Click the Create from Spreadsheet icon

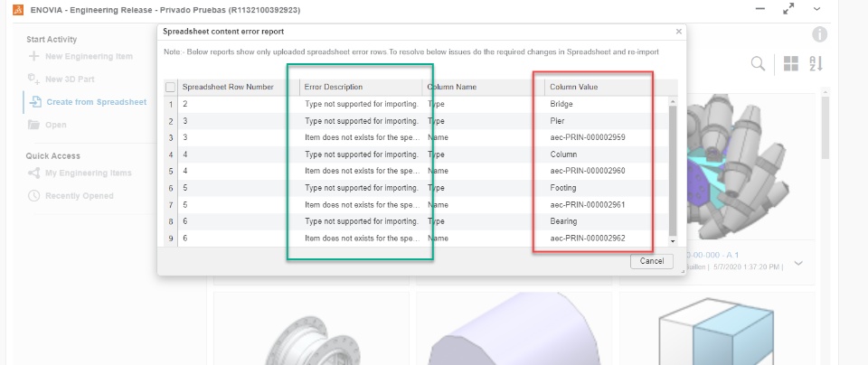[34, 102]
